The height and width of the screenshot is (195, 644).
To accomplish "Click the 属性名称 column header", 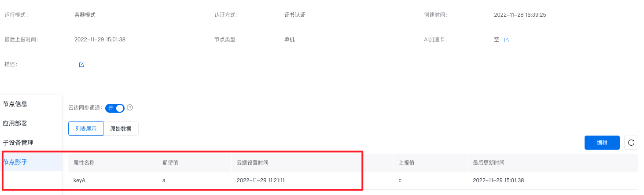I will [84, 163].
